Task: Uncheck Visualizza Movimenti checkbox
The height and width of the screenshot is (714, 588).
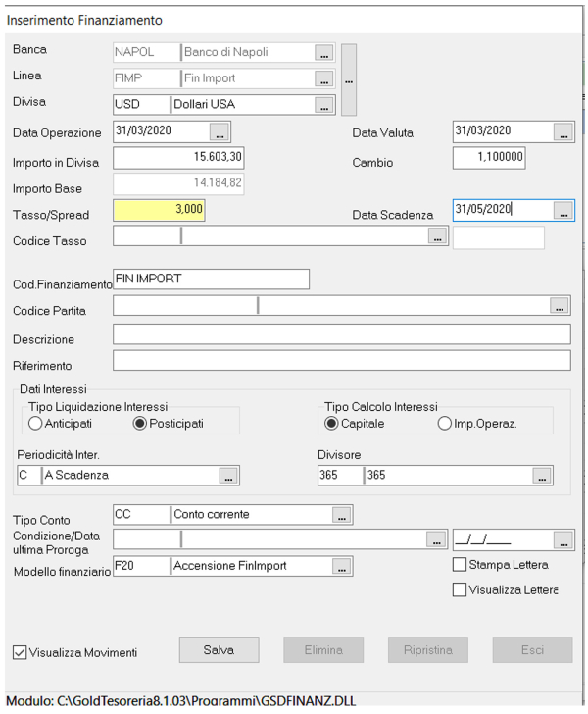Action: pos(20,652)
